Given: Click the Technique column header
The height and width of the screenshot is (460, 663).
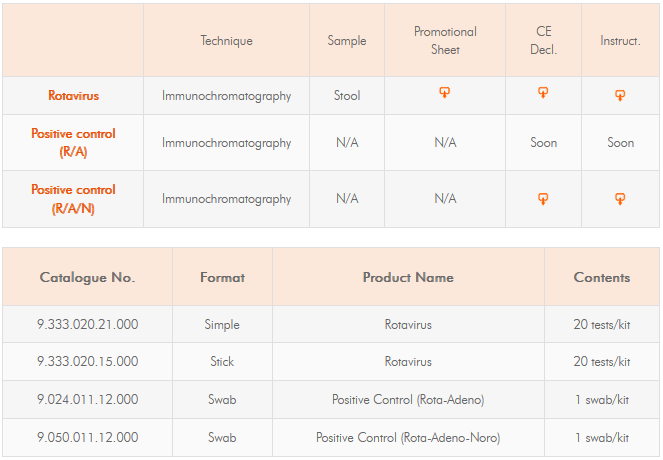Looking at the screenshot, I should [226, 41].
